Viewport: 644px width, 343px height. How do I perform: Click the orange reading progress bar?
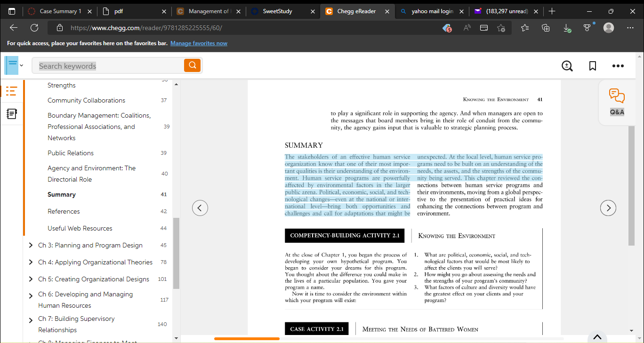tap(247, 339)
